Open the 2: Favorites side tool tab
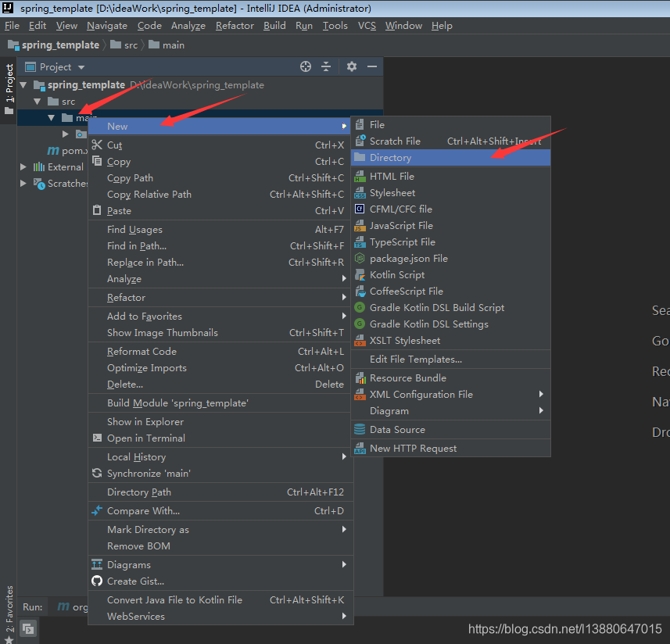The width and height of the screenshot is (670, 644). tap(9, 614)
